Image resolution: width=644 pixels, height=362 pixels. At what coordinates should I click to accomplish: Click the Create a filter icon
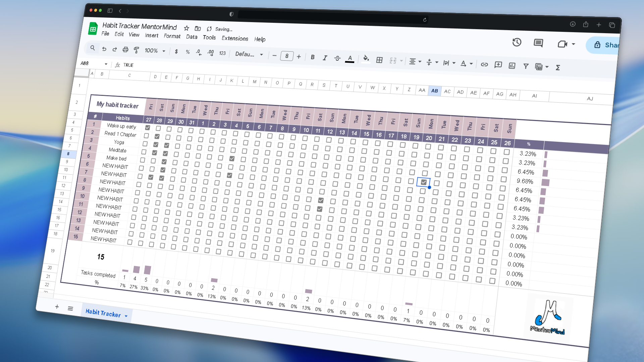tap(526, 66)
